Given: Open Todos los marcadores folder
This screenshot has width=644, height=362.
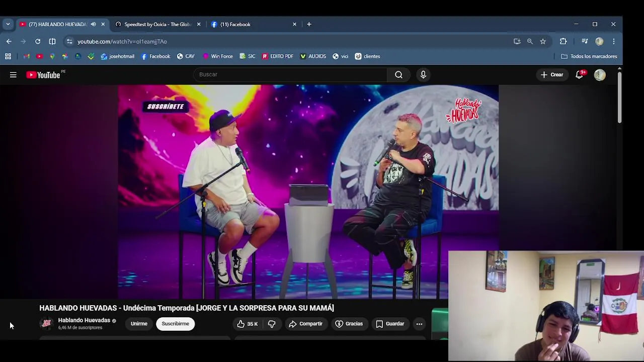Looking at the screenshot, I should click(589, 56).
